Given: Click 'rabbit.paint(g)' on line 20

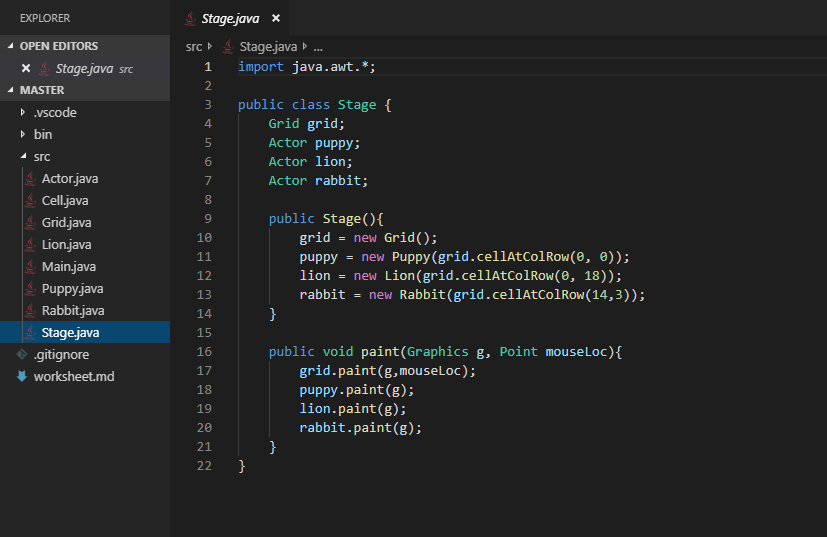Looking at the screenshot, I should pyautogui.click(x=357, y=428).
